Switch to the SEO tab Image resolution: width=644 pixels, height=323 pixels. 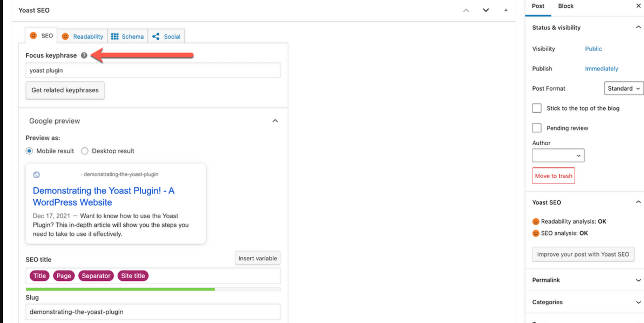[41, 35]
